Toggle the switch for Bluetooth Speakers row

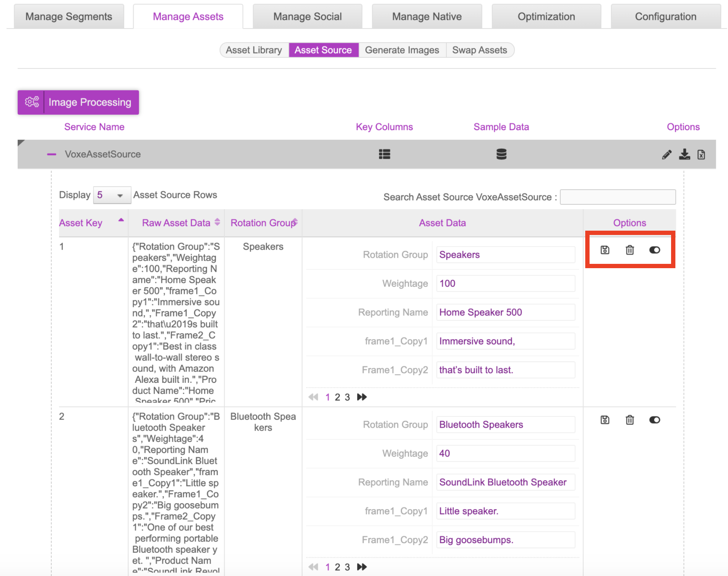[654, 420]
